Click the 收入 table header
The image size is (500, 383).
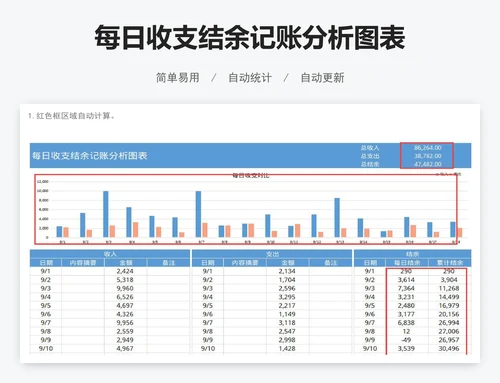click(110, 254)
